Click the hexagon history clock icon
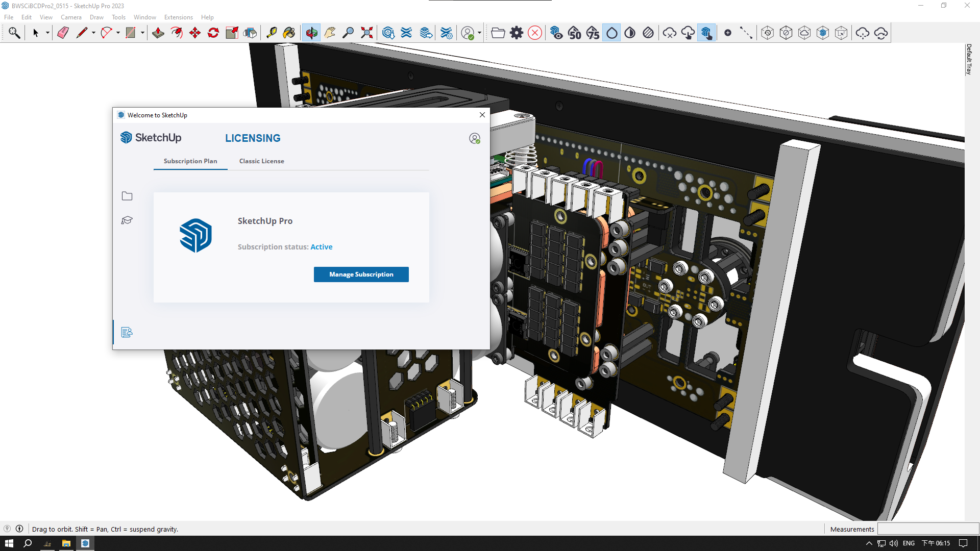 click(768, 33)
